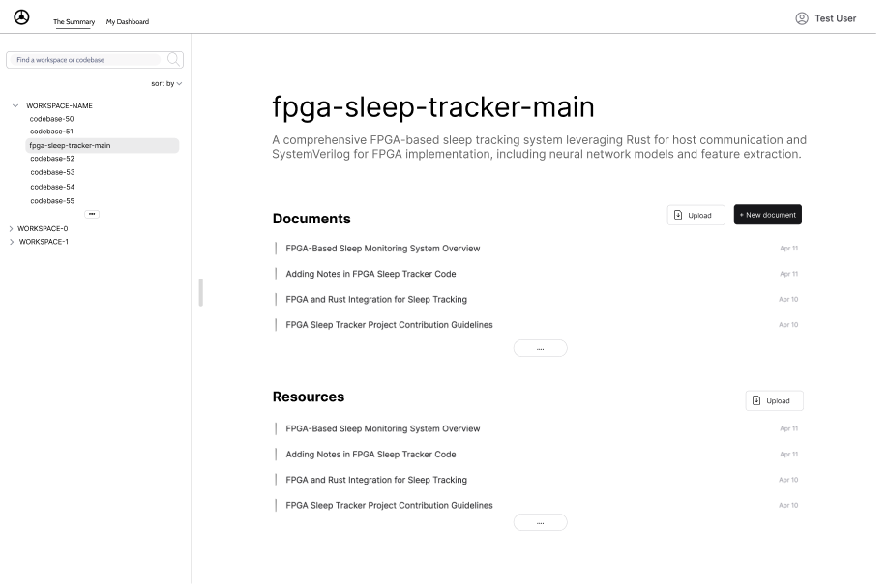Switch to the My Dashboard tab
This screenshot has width=888, height=588.
[x=128, y=22]
